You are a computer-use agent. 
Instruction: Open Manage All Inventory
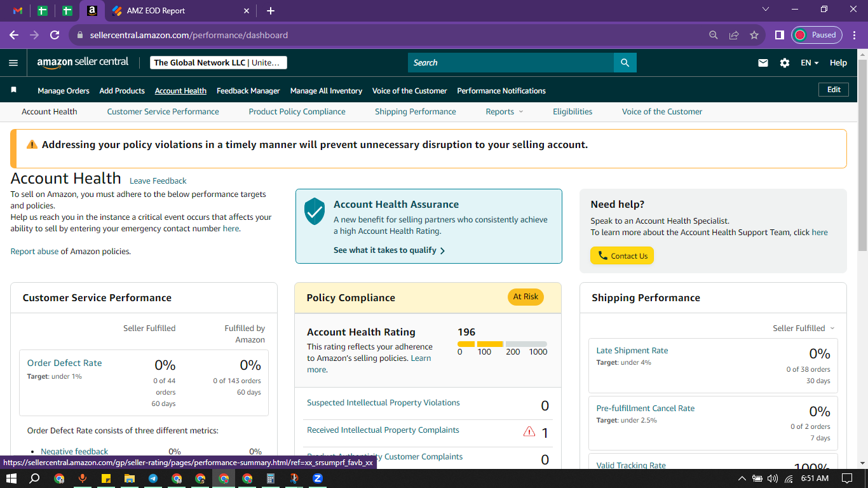[326, 91]
